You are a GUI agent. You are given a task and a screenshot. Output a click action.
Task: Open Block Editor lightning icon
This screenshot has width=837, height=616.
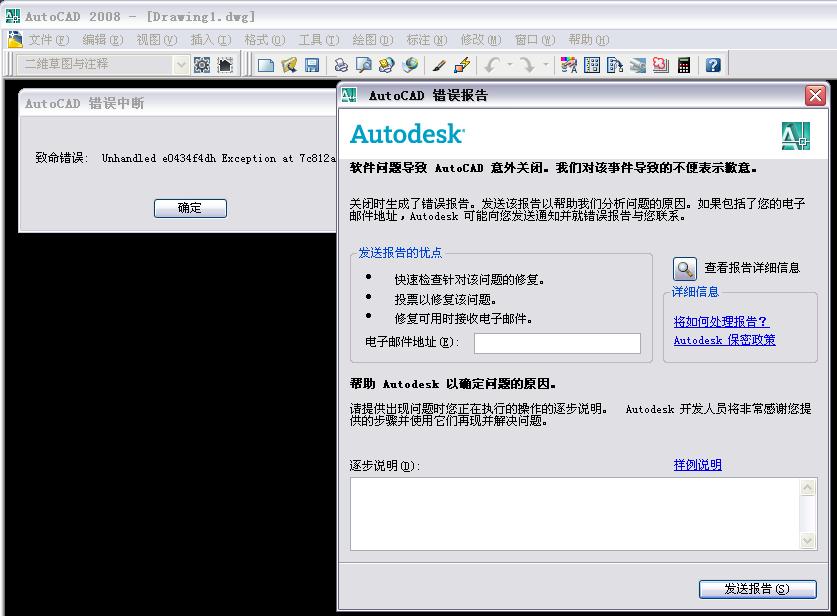tap(462, 65)
